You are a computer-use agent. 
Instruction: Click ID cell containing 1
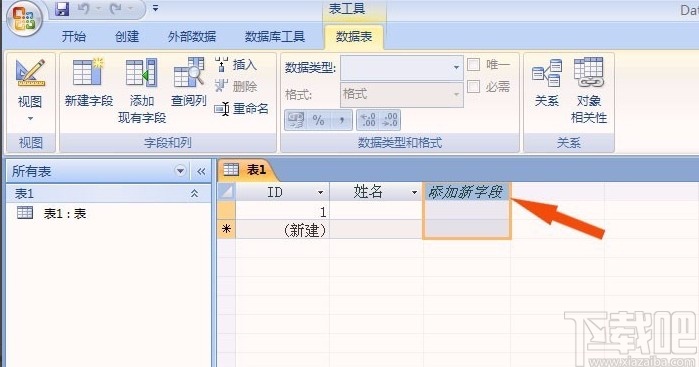[x=283, y=211]
